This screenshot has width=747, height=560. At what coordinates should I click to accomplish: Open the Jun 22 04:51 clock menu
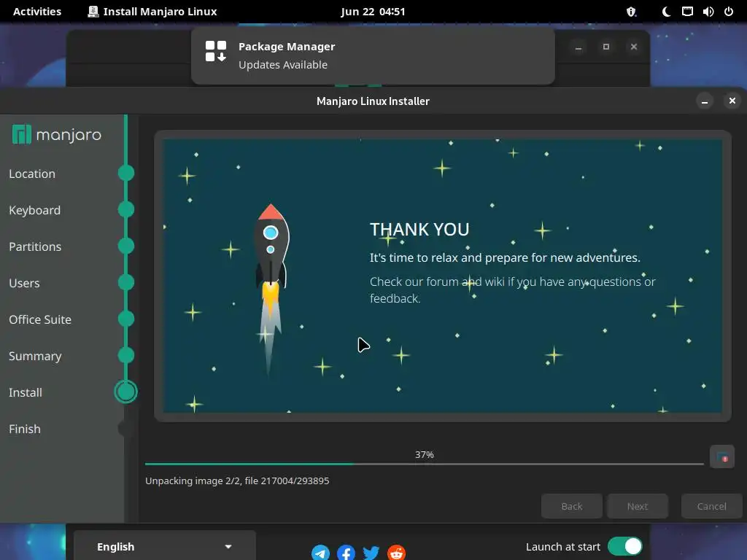373,12
